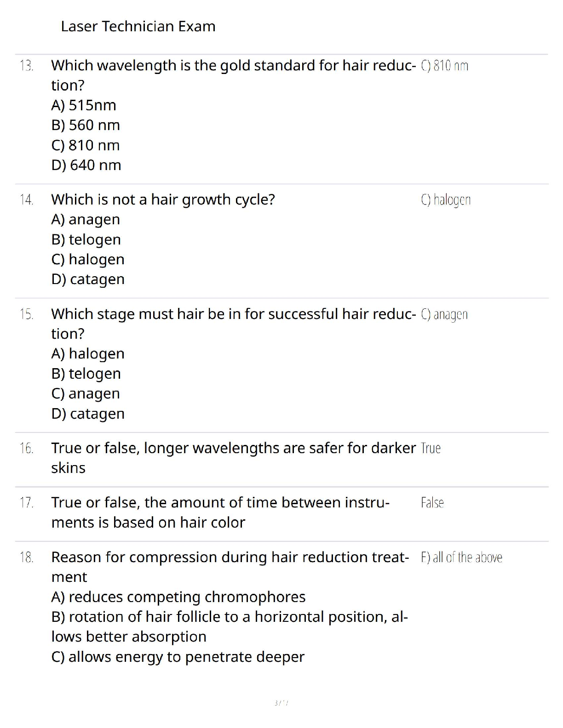
Task: Select option "B) 560 nm" in question 13
Action: [86, 125]
